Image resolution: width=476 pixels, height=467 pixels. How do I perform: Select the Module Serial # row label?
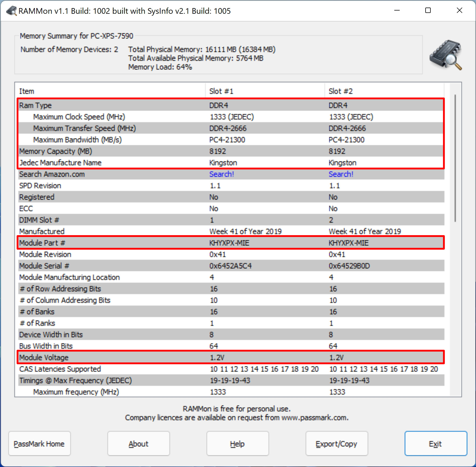44,266
